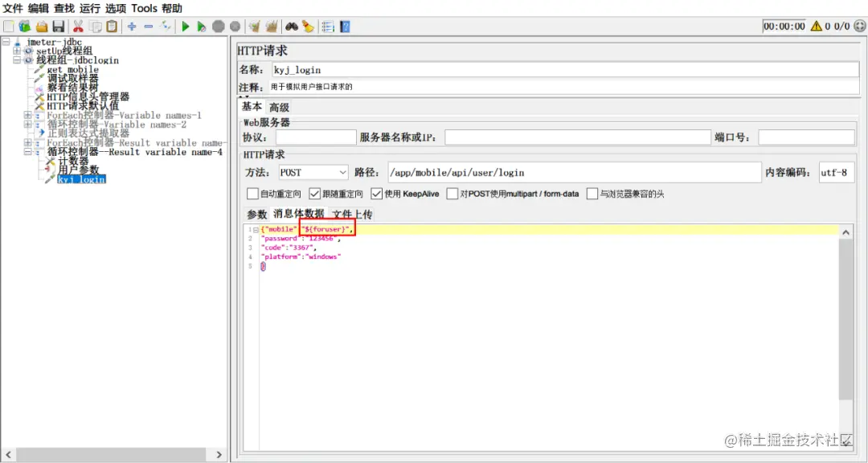This screenshot has height=463, width=868.
Task: Expand 循环控制器-Variable names-2 node
Action: point(27,124)
